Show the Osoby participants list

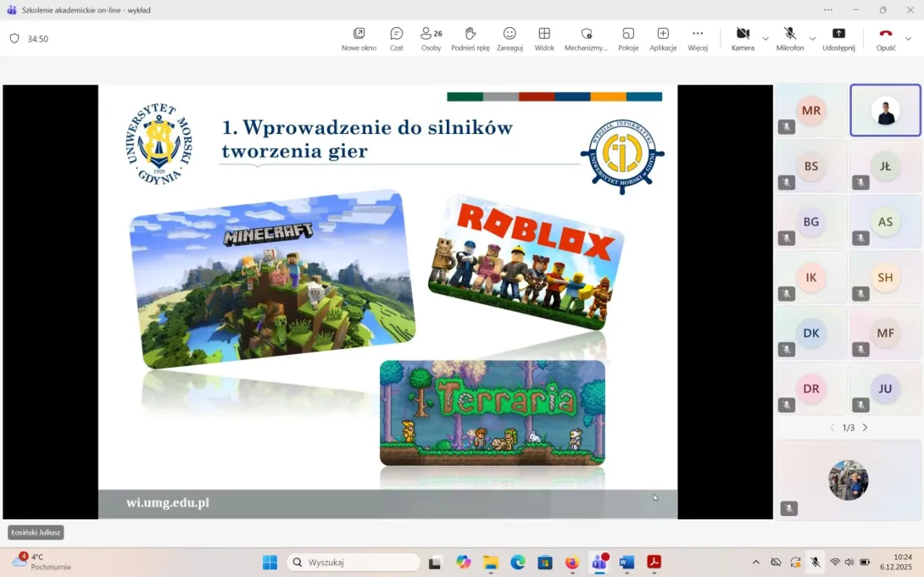(x=431, y=38)
